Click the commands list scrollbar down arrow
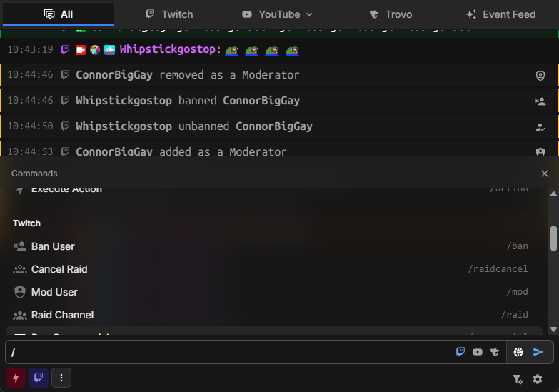This screenshot has height=392, width=559. tap(553, 330)
